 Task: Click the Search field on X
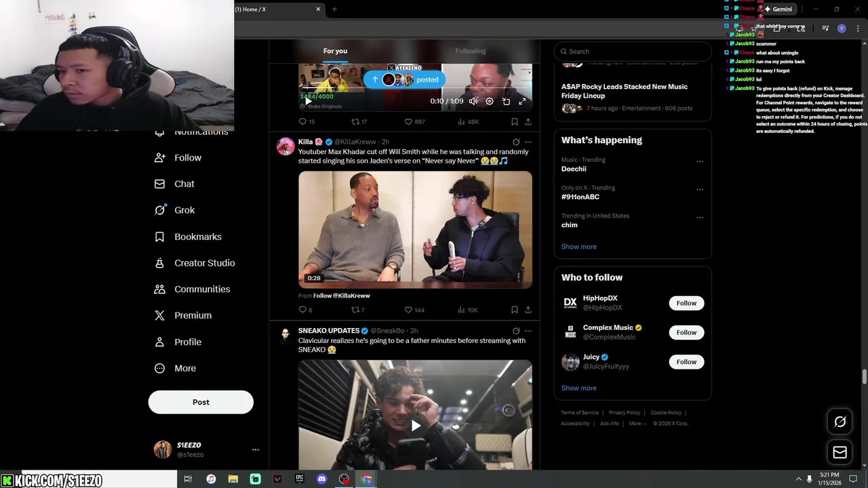point(633,52)
